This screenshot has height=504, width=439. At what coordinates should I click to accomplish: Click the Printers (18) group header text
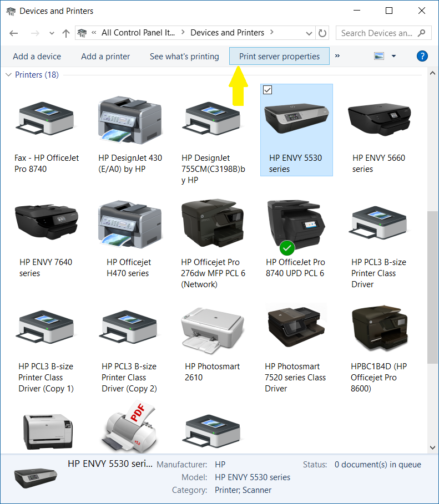click(x=37, y=74)
